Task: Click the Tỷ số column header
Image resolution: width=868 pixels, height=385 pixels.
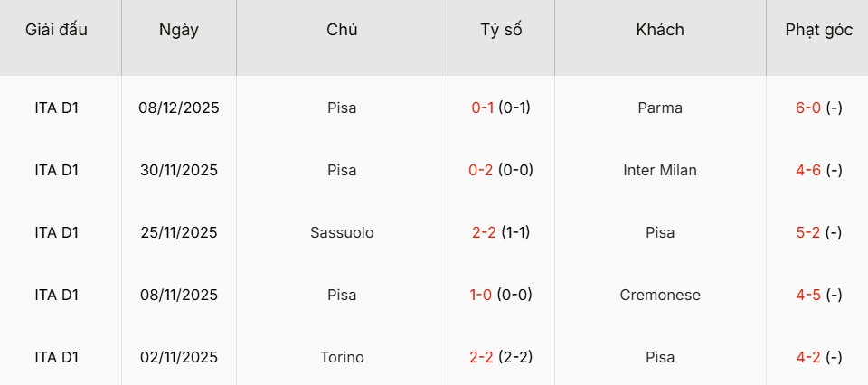Action: pos(501,30)
